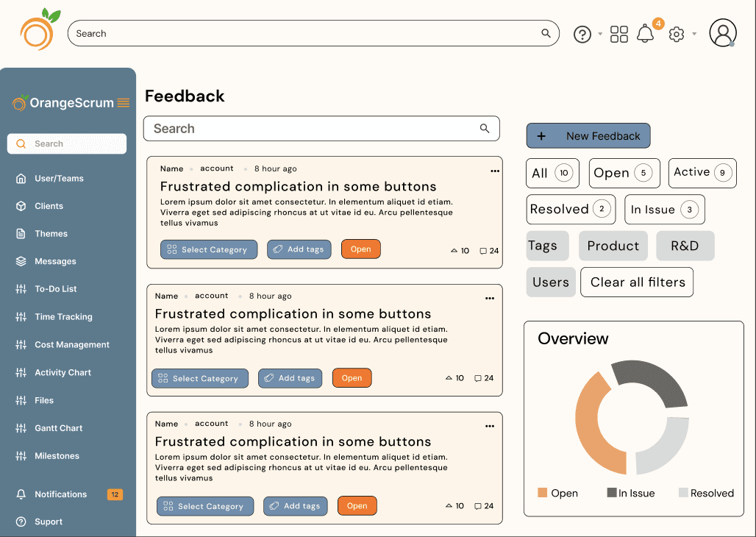756x537 pixels.
Task: Click the top header Search field
Action: click(313, 33)
